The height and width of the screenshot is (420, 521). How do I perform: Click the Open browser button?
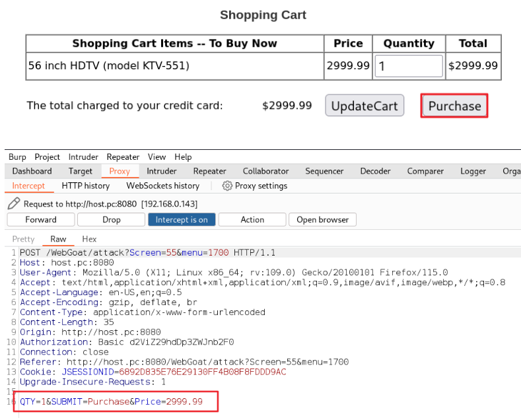pyautogui.click(x=323, y=220)
